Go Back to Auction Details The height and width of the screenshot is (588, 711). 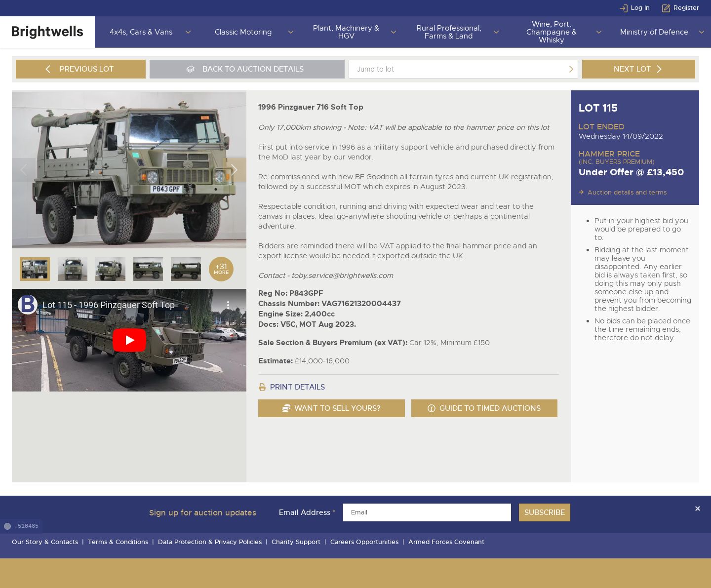(x=247, y=69)
